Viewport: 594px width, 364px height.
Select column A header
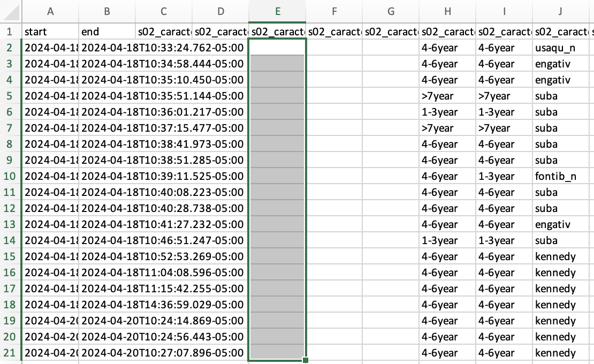(x=50, y=11)
